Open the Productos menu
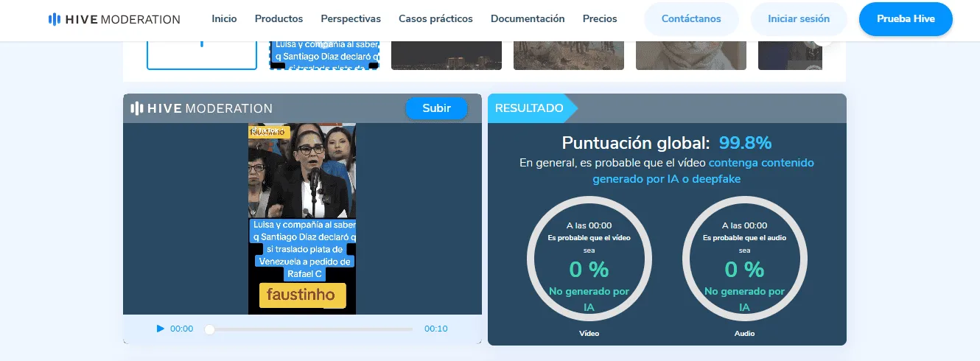980x361 pixels. 279,18
